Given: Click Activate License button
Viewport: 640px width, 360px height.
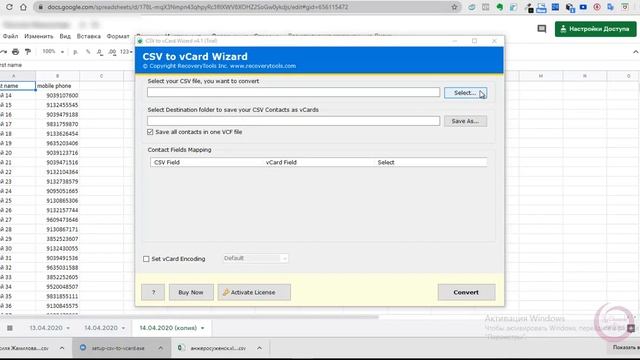Looking at the screenshot, I should tap(254, 292).
